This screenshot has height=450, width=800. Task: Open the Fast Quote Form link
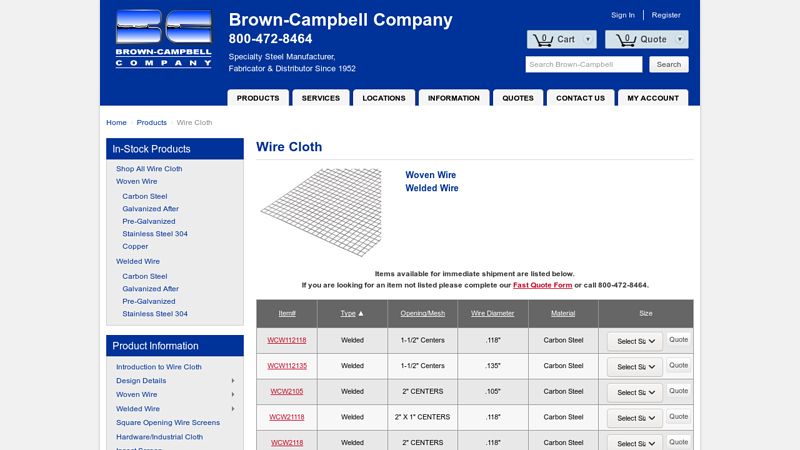(542, 285)
